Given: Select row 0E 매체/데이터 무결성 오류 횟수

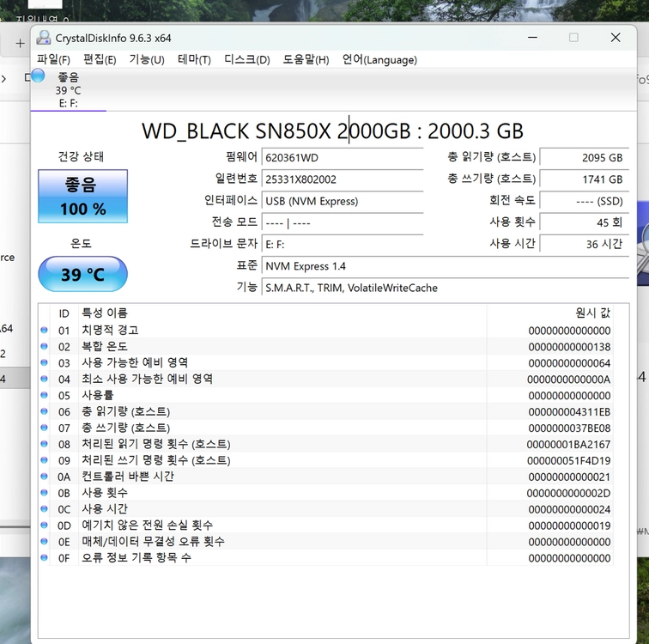Looking at the screenshot, I should click(x=326, y=542).
